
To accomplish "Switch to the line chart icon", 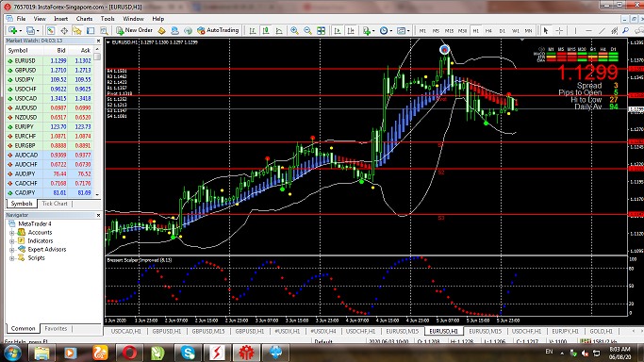I will point(279,30).
